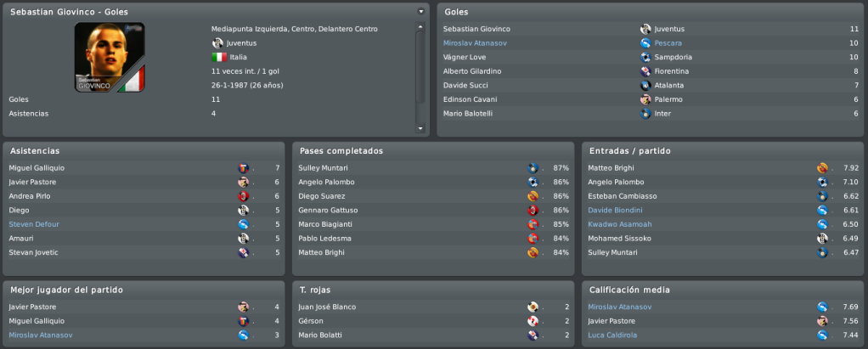Click club badge beside Miguel Galliquio in Asistencias

click(243, 168)
